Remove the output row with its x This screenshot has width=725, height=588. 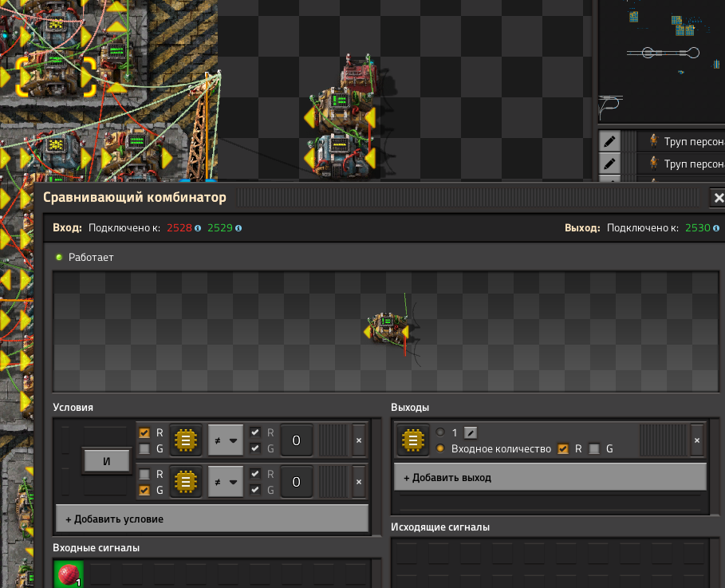coord(697,440)
